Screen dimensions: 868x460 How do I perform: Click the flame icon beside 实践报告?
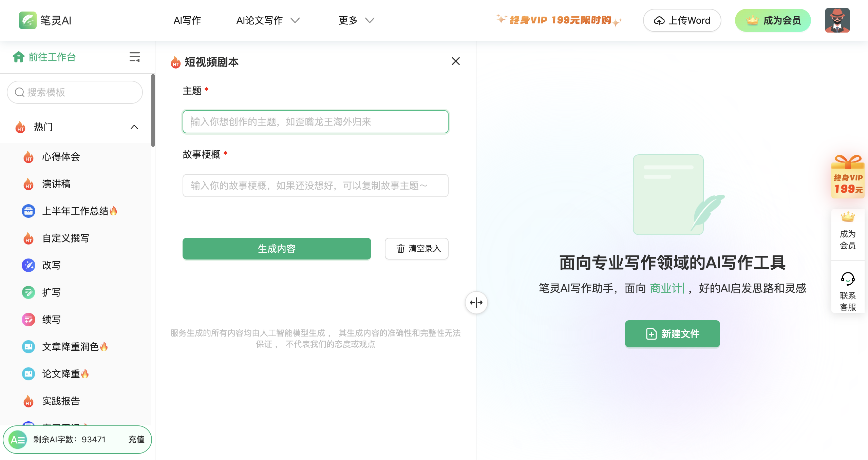tap(29, 401)
